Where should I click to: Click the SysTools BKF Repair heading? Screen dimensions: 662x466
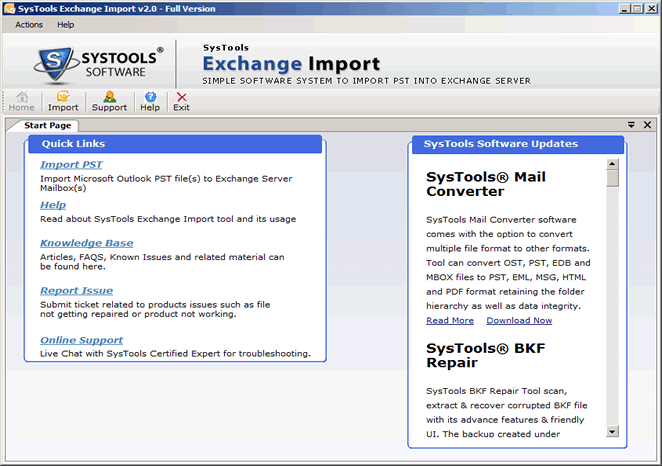pyautogui.click(x=486, y=355)
